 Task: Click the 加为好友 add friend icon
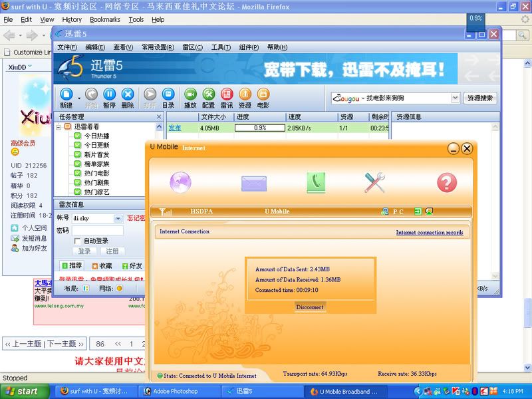click(x=15, y=248)
